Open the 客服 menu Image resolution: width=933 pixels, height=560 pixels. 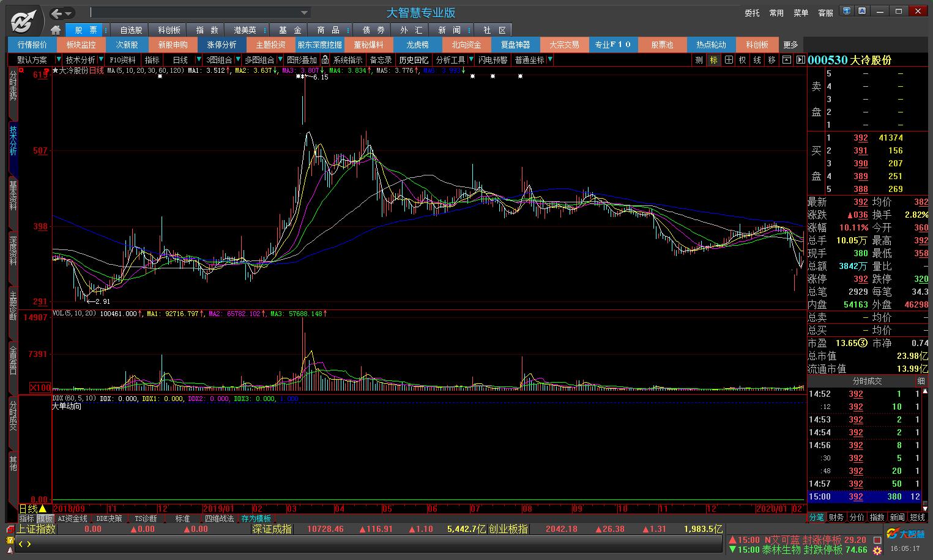[825, 13]
